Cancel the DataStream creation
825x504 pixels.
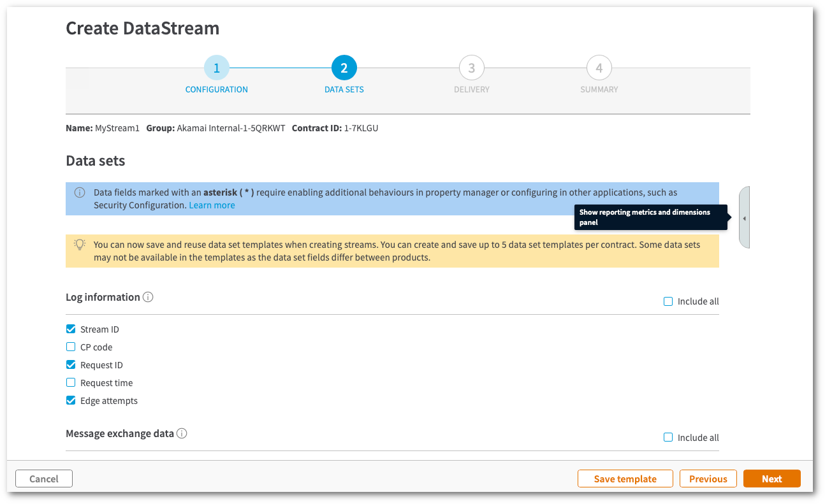[44, 479]
